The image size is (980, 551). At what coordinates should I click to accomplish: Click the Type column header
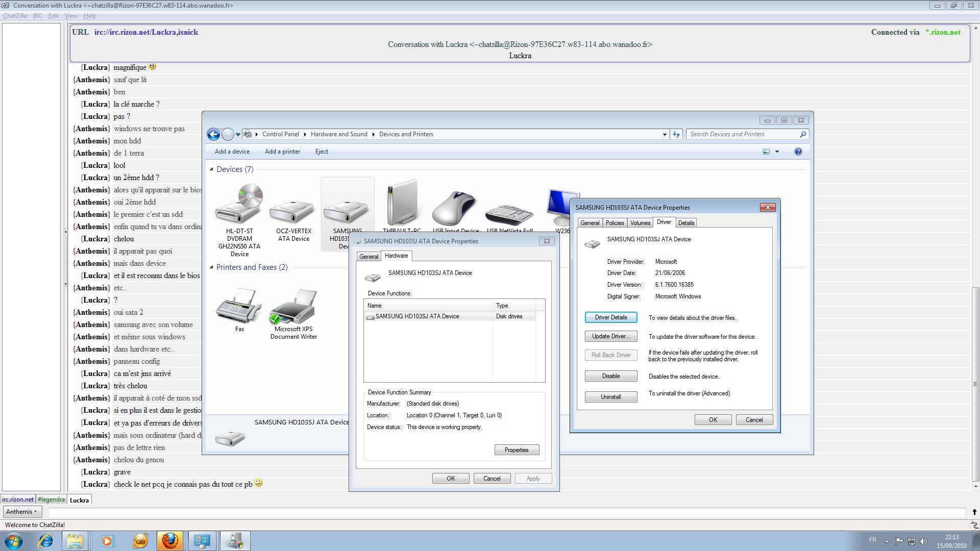514,306
